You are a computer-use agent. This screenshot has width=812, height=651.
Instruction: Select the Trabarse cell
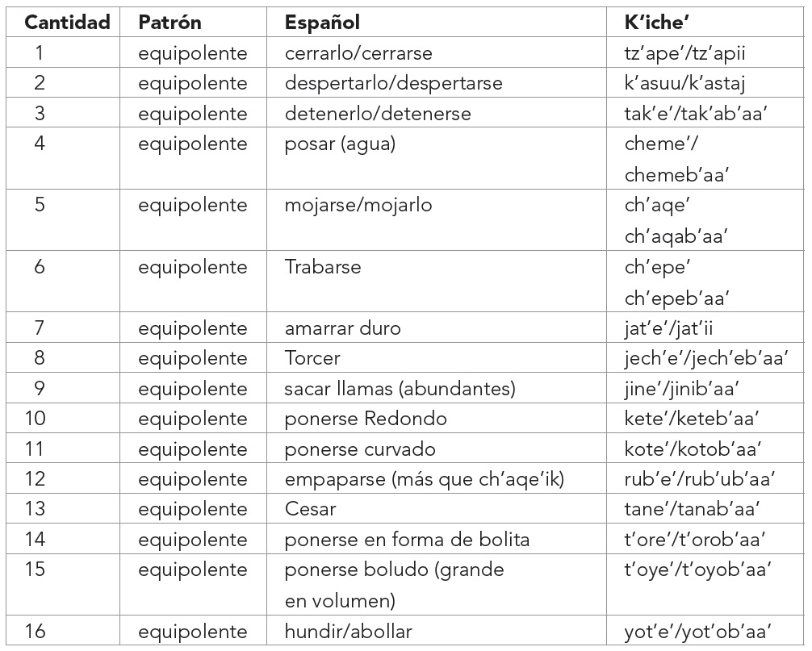(322, 267)
